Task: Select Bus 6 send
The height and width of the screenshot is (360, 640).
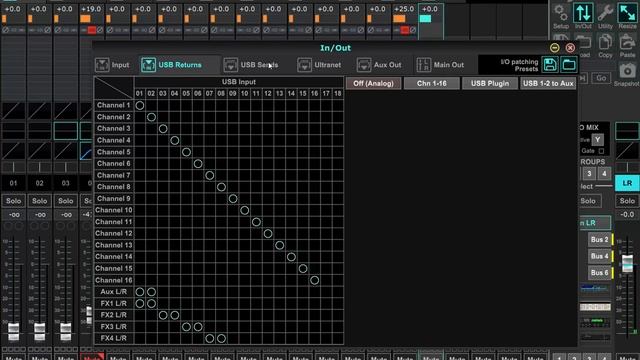Action: [x=600, y=272]
